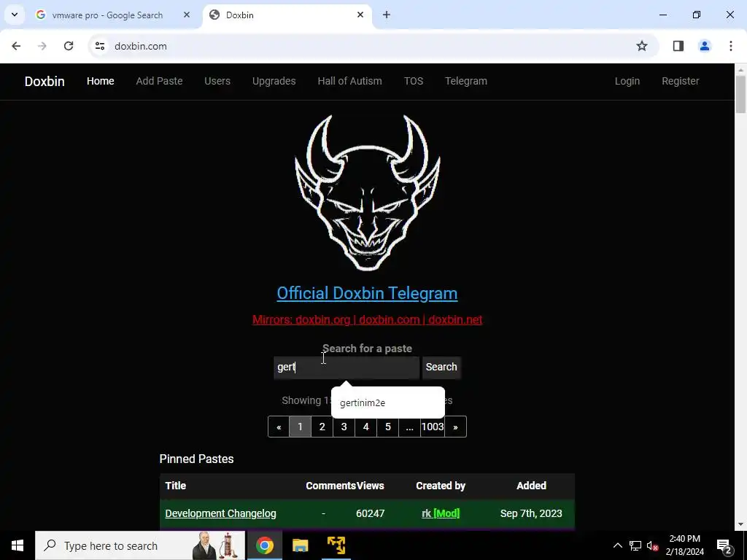Expand the tab search dropdown
Screen dimensions: 747x560
15,15
